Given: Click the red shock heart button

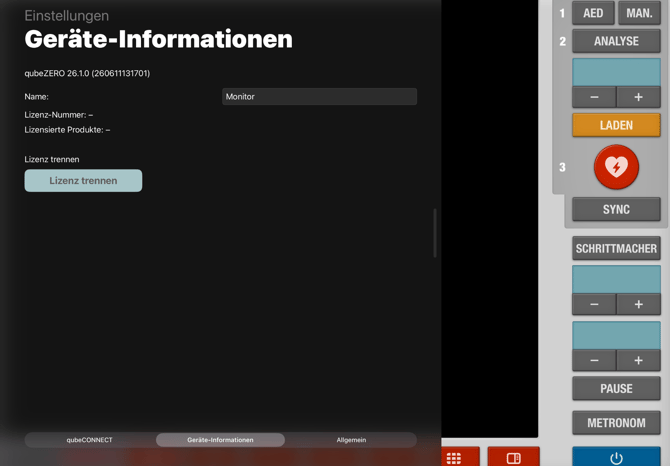Looking at the screenshot, I should pos(616,167).
